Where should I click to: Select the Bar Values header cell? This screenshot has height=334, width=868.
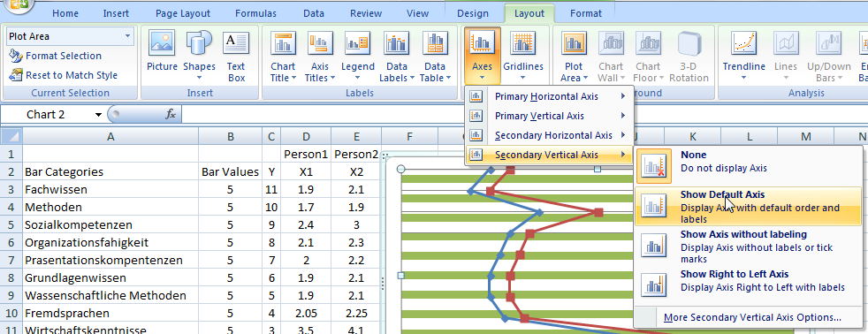(x=231, y=172)
